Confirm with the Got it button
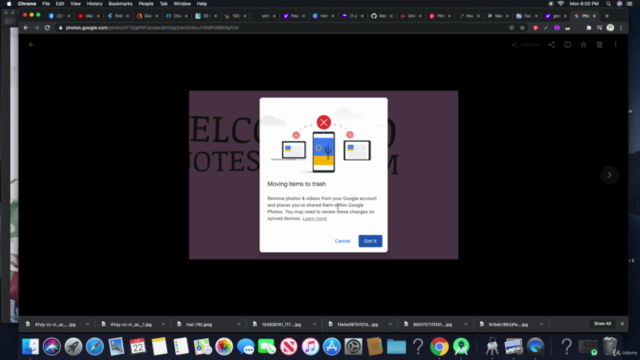Image resolution: width=640 pixels, height=360 pixels. point(370,241)
